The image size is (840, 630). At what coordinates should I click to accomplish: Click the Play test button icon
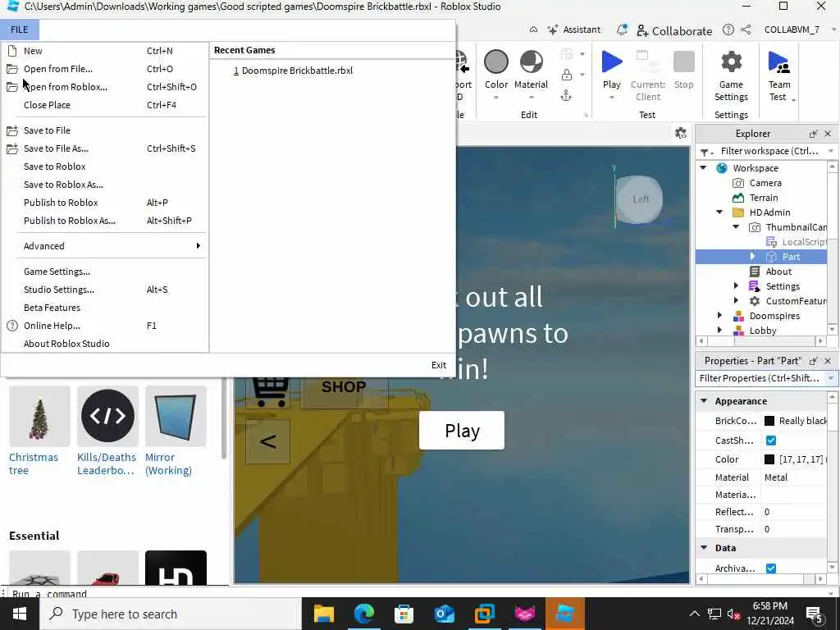[612, 62]
